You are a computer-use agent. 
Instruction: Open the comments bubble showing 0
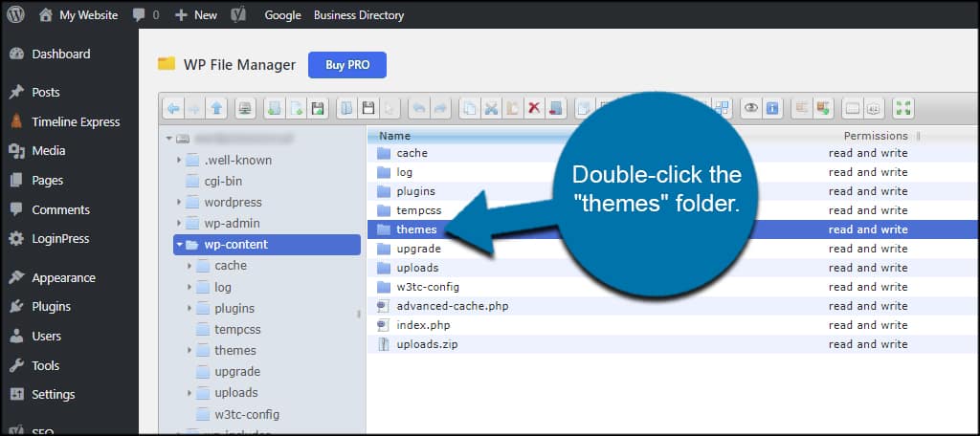point(146,15)
